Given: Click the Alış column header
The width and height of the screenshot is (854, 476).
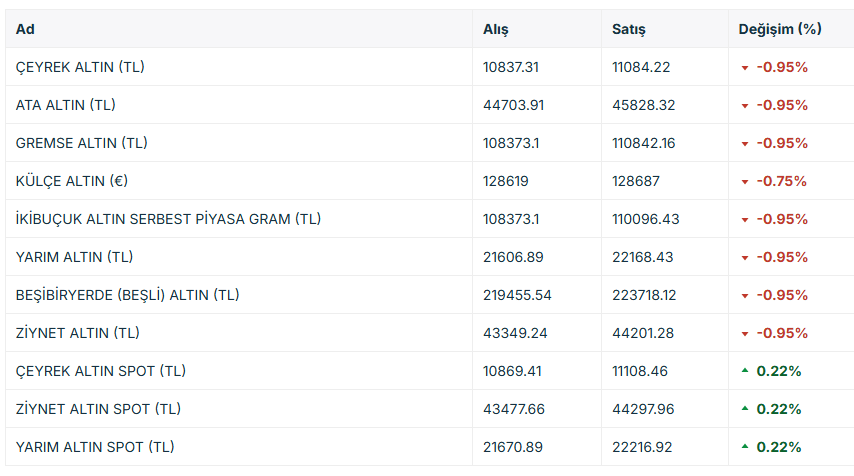Looking at the screenshot, I should point(496,29).
